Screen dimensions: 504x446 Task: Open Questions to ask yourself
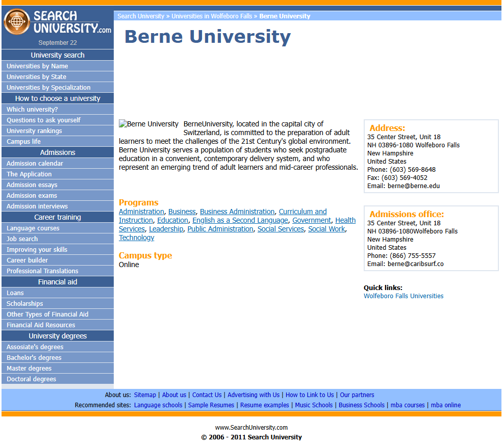click(58, 120)
